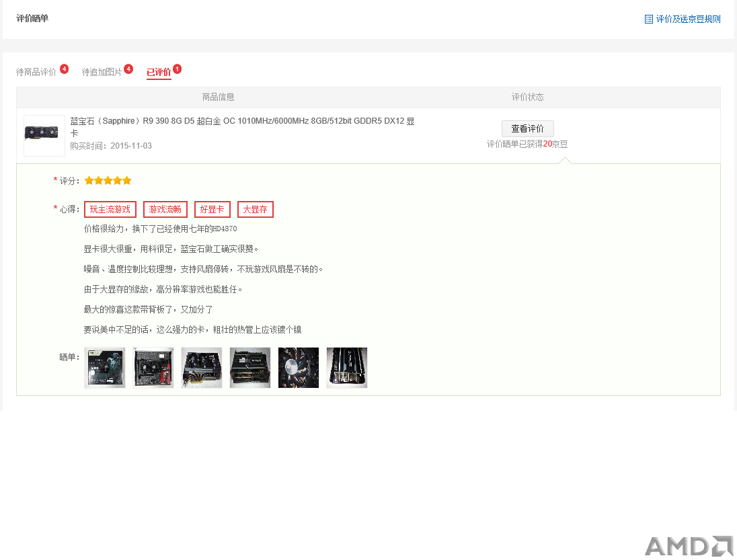
Task: Select the 好显卡 tag
Action: [212, 210]
